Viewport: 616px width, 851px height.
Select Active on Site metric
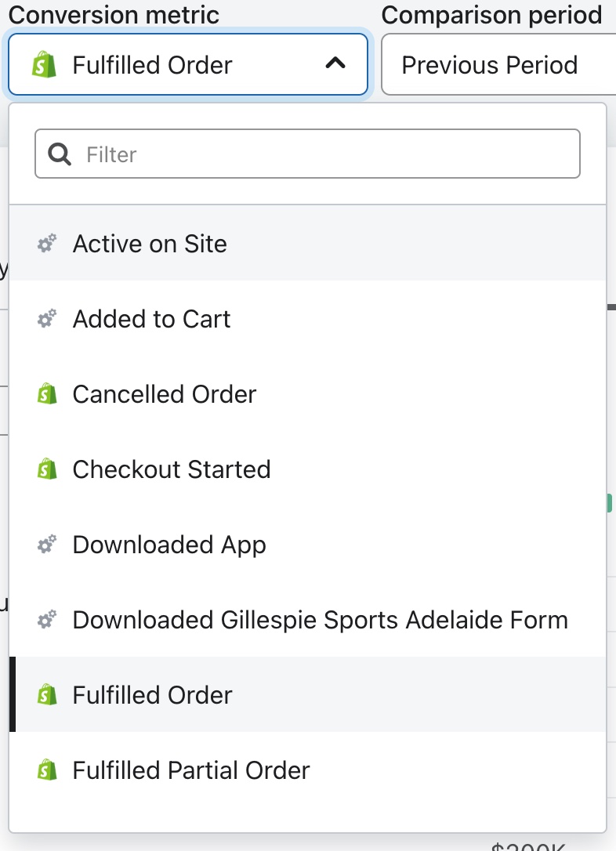click(150, 244)
